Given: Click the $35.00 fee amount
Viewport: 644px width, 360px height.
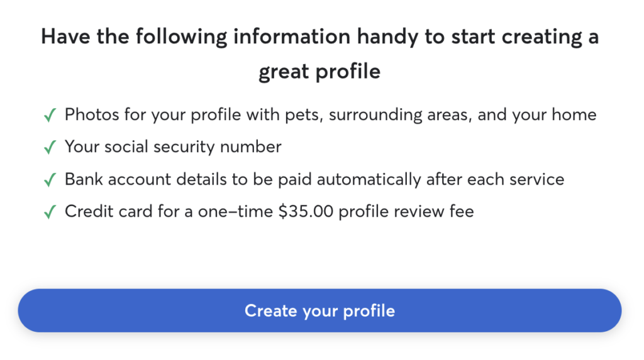Looking at the screenshot, I should tap(306, 212).
